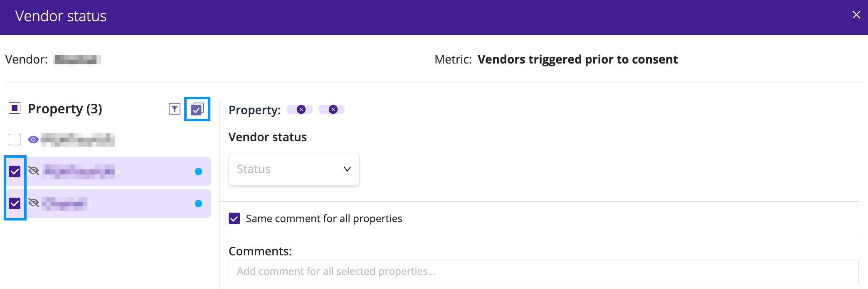Click the blue dot beside the third property
Viewport: 868px width, 289px height.
199,203
